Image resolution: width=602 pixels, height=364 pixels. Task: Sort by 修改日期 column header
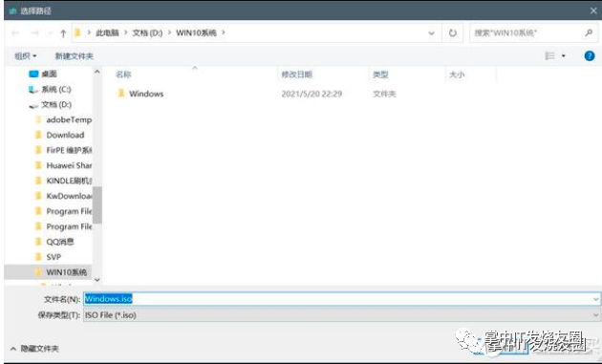296,75
